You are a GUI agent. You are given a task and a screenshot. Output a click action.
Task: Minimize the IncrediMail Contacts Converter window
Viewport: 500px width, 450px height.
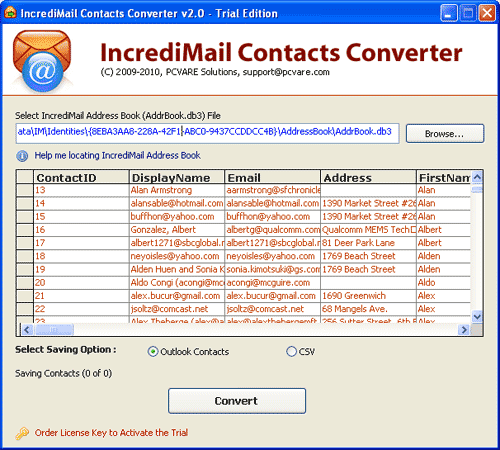pyautogui.click(x=449, y=13)
